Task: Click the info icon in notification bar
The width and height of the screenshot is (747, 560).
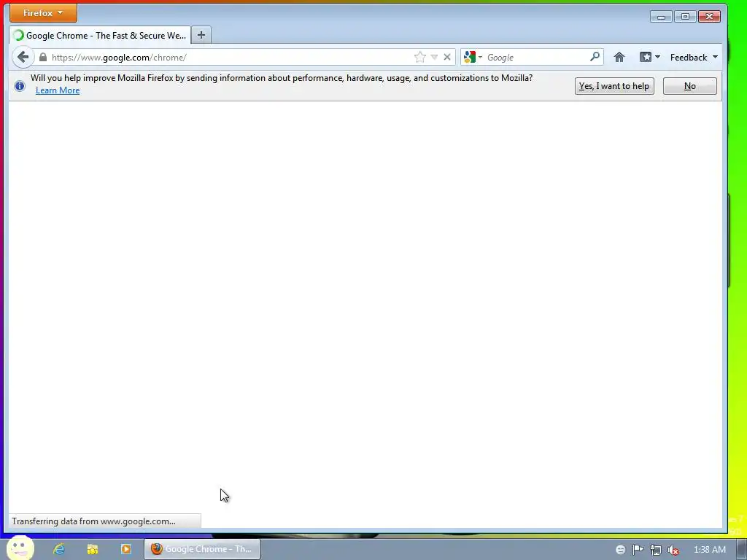Action: point(20,86)
